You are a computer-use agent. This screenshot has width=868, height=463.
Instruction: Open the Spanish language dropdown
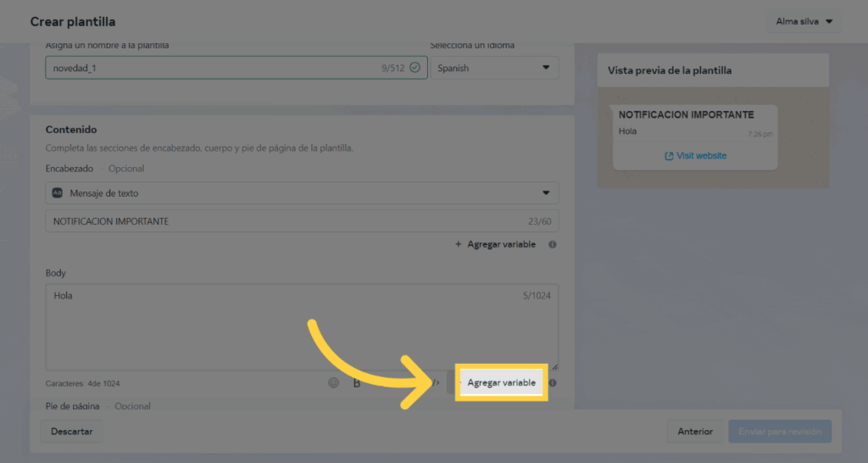coord(494,68)
